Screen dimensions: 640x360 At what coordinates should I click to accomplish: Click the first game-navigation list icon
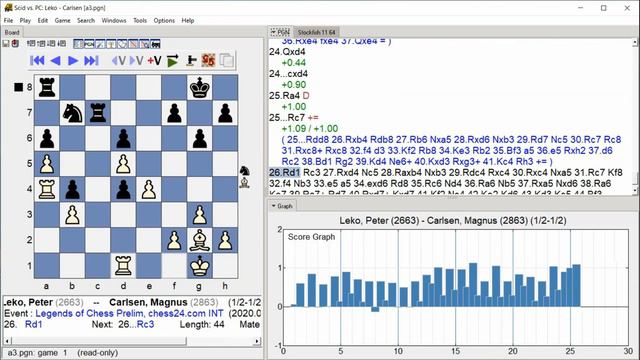pos(31,43)
